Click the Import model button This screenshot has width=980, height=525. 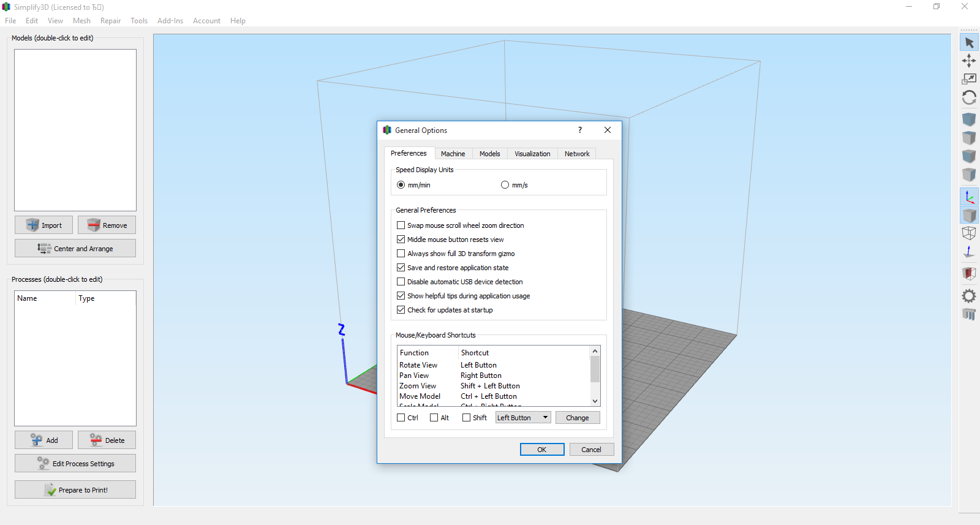(x=43, y=225)
